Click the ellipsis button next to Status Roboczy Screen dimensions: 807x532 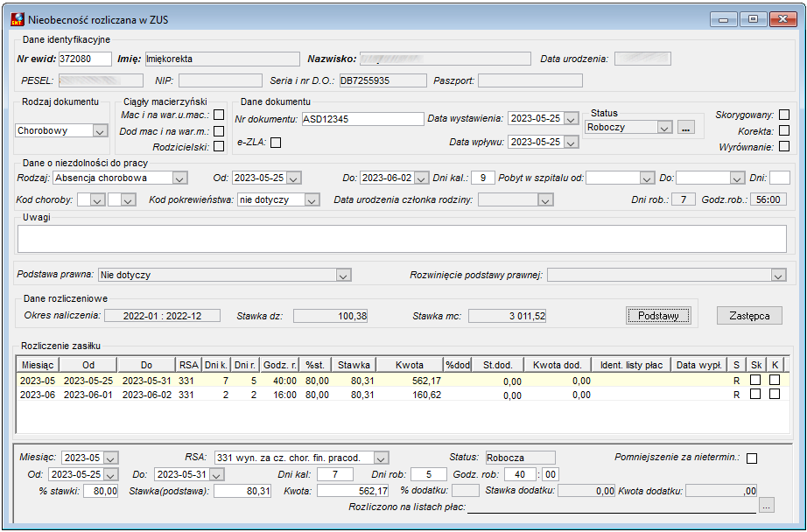[685, 127]
